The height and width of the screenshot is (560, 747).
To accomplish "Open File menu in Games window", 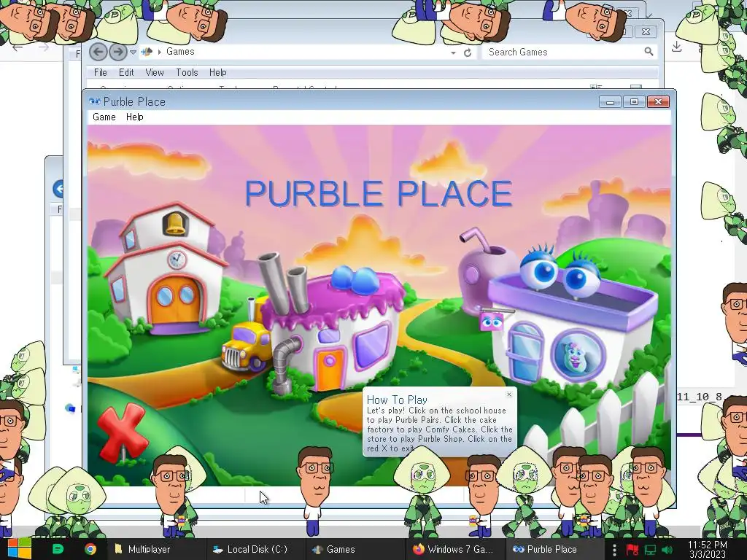I will coord(101,72).
